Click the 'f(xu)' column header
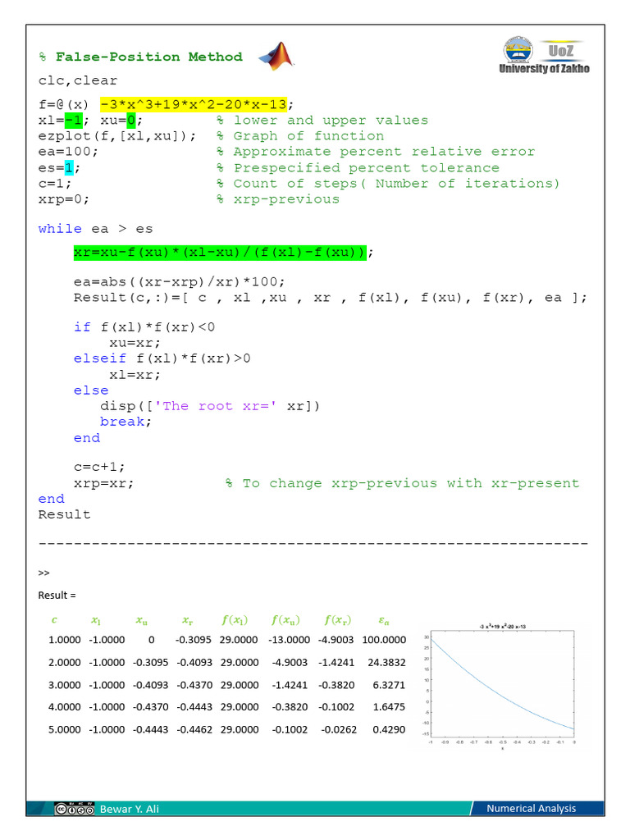Viewport: 630px width, 840px height. click(285, 620)
